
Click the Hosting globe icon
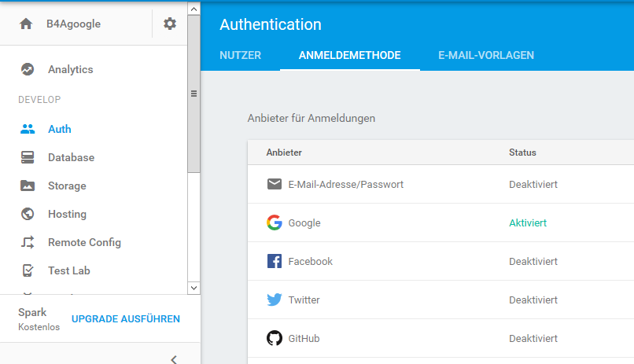(x=28, y=214)
